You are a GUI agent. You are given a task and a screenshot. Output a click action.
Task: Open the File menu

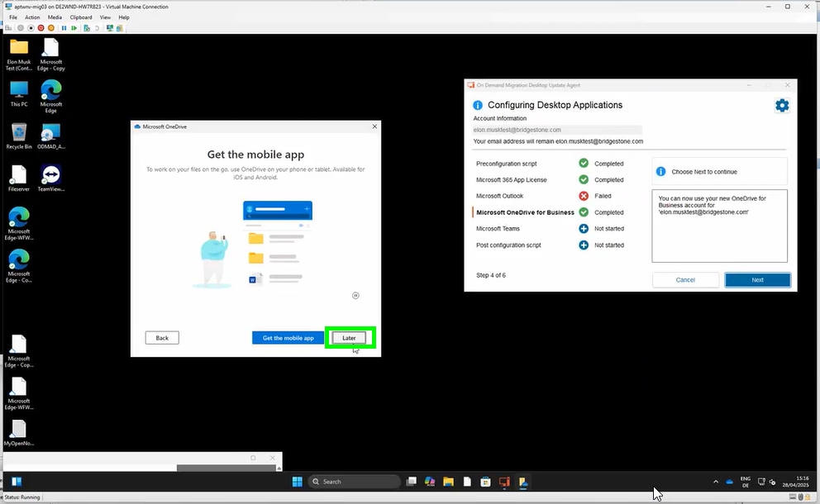coord(13,17)
